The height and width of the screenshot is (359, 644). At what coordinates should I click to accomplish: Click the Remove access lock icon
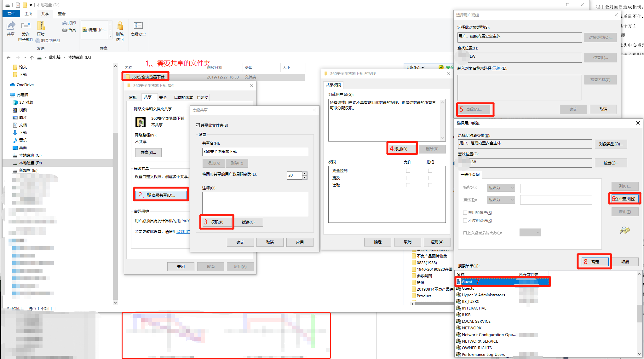point(120,26)
